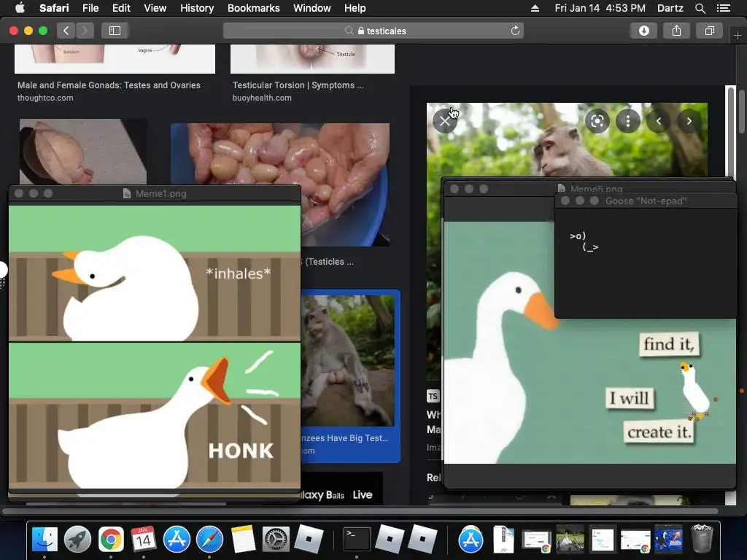This screenshot has width=747, height=560.
Task: Open System Preferences from the Dock
Action: [276, 540]
